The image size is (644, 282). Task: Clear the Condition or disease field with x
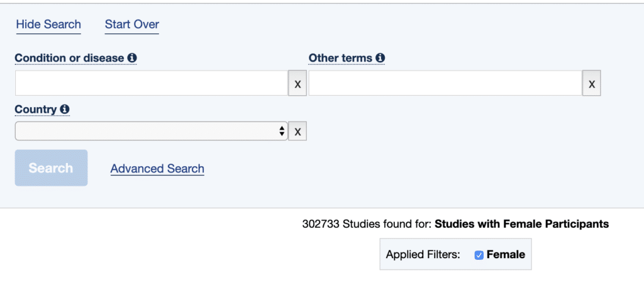(x=297, y=84)
